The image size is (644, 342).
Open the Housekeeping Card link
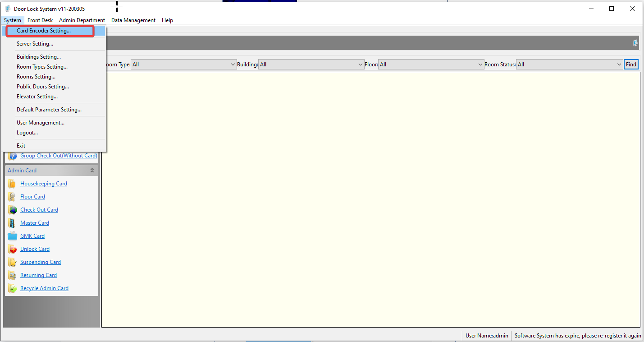point(44,184)
